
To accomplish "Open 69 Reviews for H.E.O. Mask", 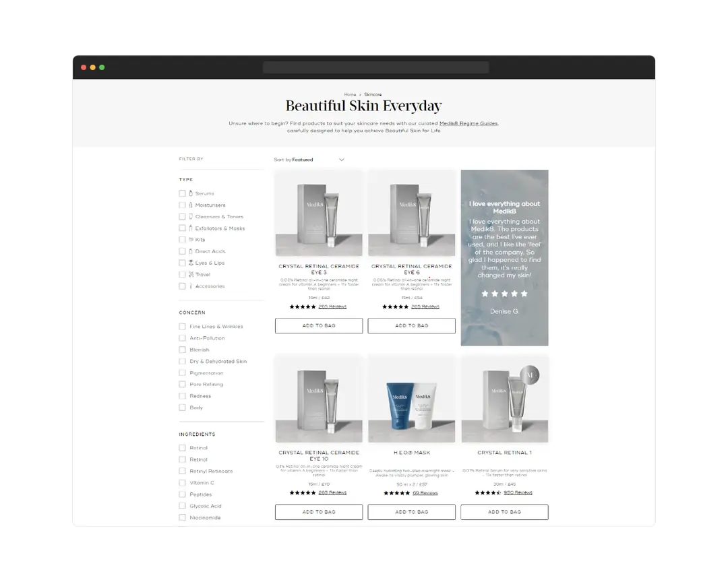I will 425,493.
